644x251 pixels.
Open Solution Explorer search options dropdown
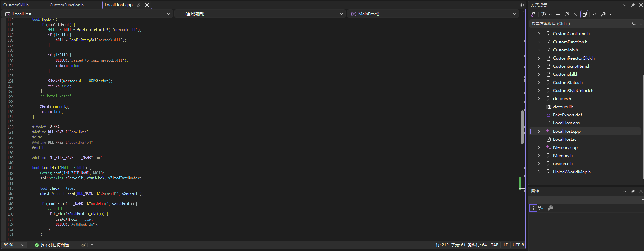(641, 24)
